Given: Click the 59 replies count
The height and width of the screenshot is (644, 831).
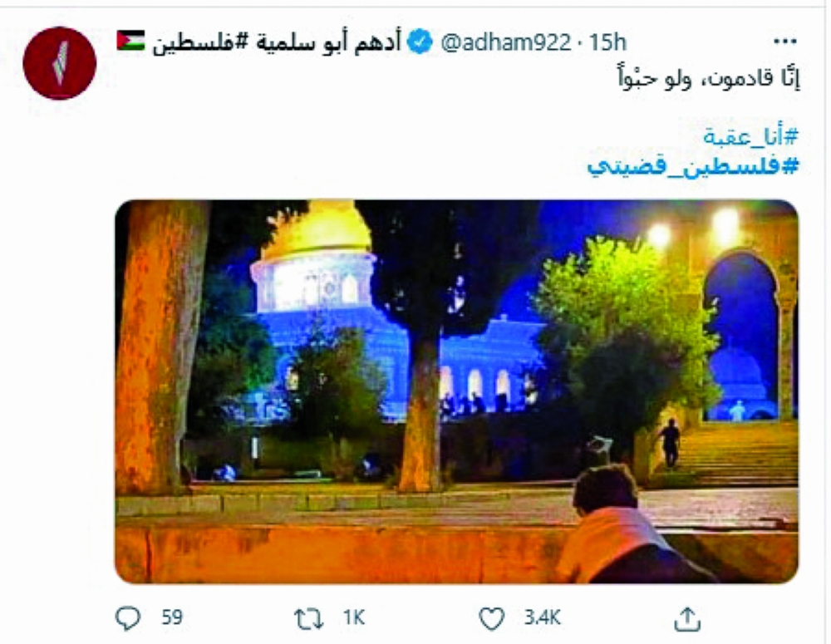Looking at the screenshot, I should [172, 617].
